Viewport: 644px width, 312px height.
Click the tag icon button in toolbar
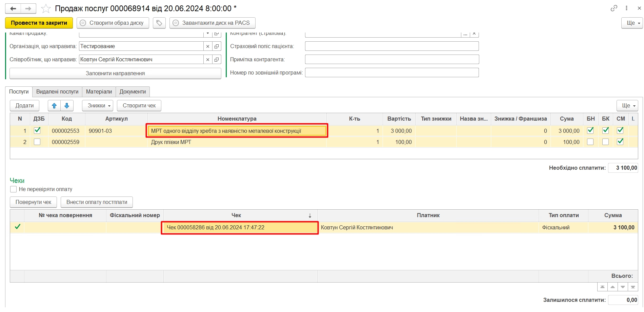(x=159, y=23)
